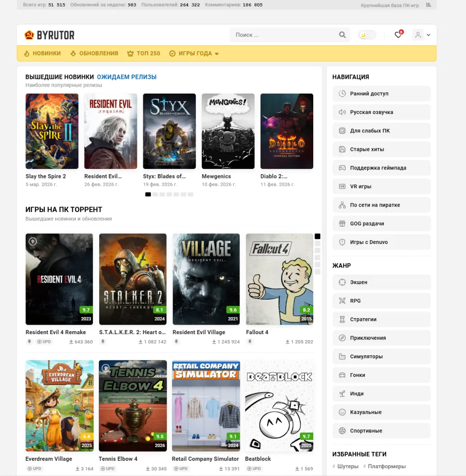Click upload arrow icon on Resident Evil 4 cover

pyautogui.click(x=32, y=241)
